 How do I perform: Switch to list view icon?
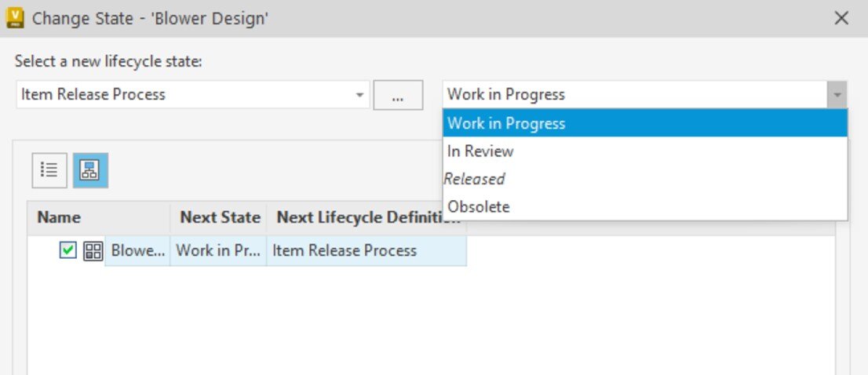49,170
